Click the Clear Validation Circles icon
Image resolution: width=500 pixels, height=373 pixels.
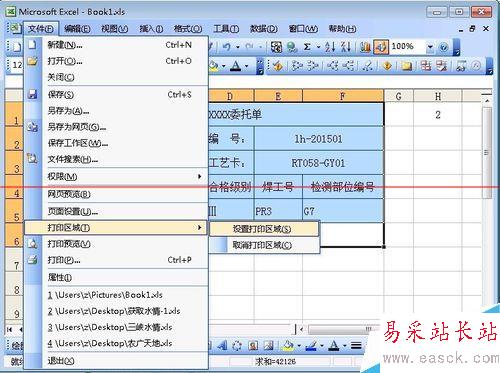point(442,66)
